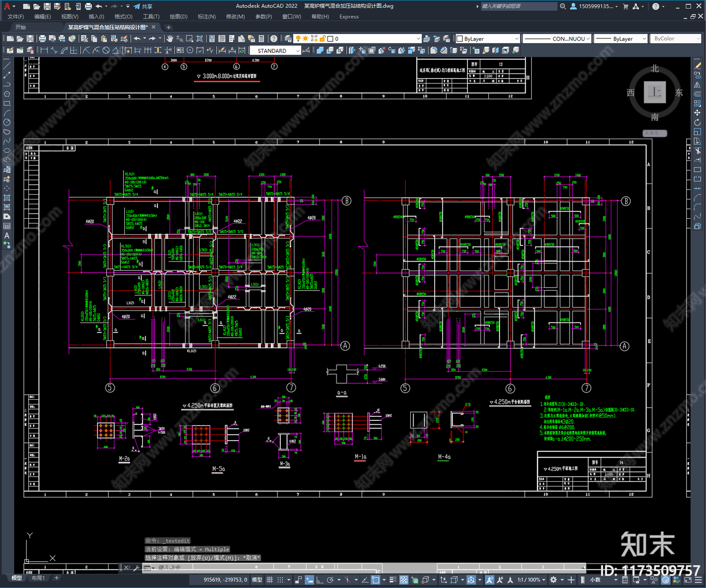Select the Diameter dimension tool
Image resolution: width=706 pixels, height=588 pixels.
[106, 50]
